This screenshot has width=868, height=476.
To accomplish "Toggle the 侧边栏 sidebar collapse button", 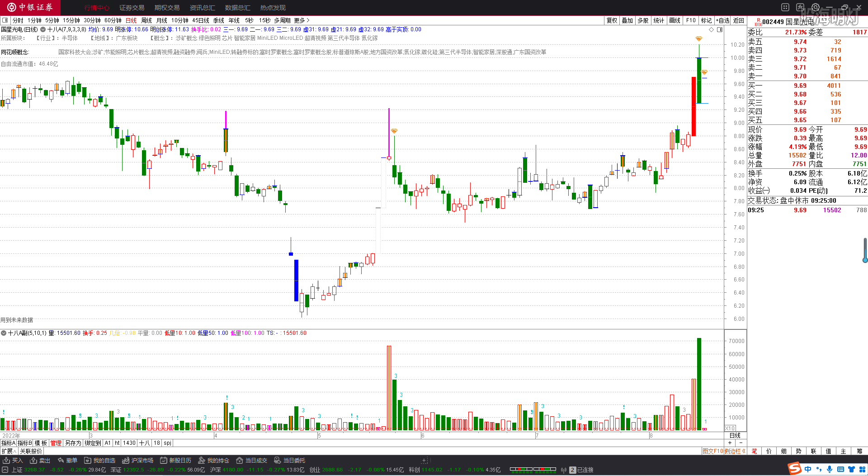I will [x=734, y=451].
